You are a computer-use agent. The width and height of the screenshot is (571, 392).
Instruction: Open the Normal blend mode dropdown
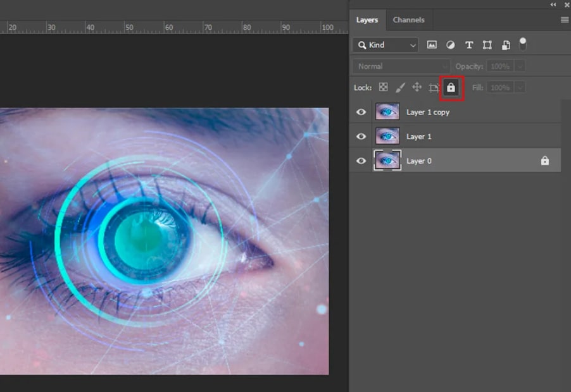(x=401, y=66)
